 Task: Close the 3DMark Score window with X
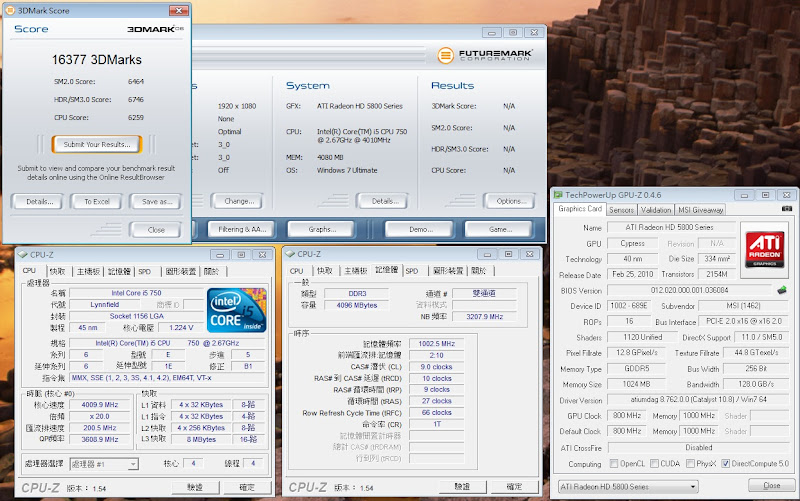click(x=179, y=10)
